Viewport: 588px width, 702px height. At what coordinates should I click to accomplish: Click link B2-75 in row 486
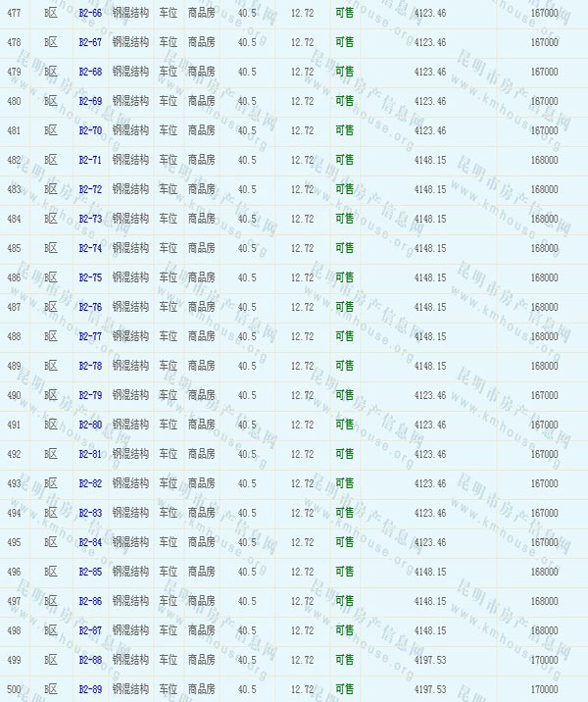[x=90, y=278]
